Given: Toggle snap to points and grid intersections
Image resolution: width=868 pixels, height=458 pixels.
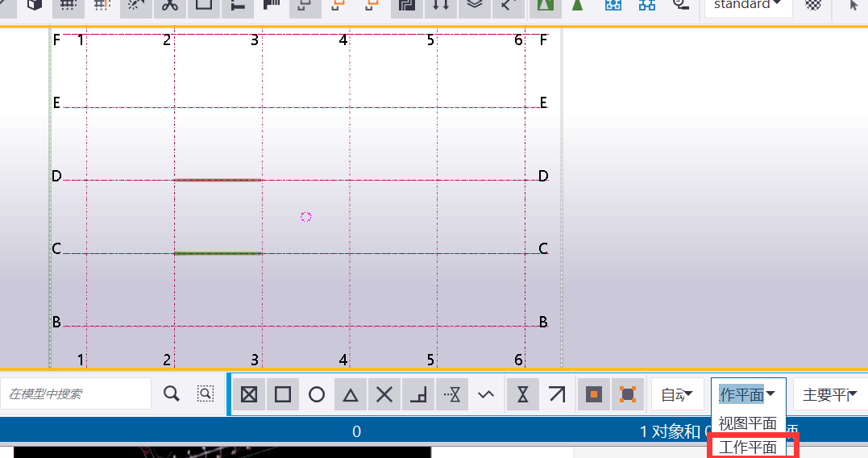Looking at the screenshot, I should tap(249, 394).
